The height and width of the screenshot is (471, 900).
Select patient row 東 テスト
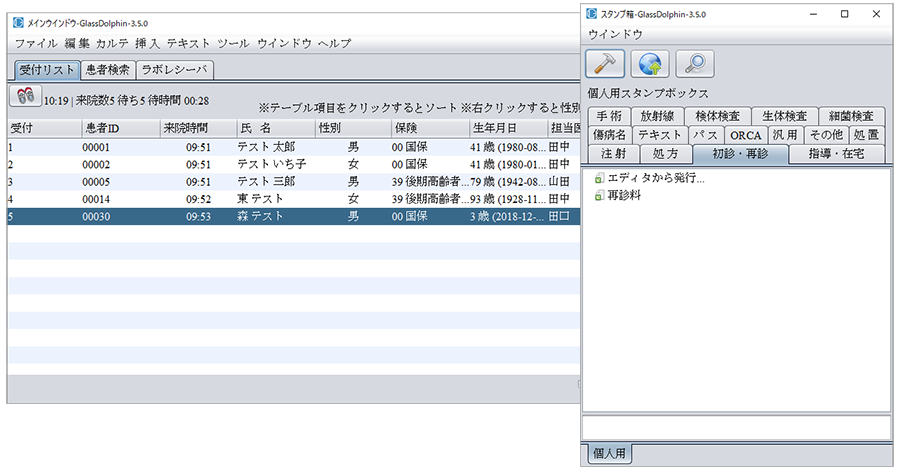tap(260, 199)
